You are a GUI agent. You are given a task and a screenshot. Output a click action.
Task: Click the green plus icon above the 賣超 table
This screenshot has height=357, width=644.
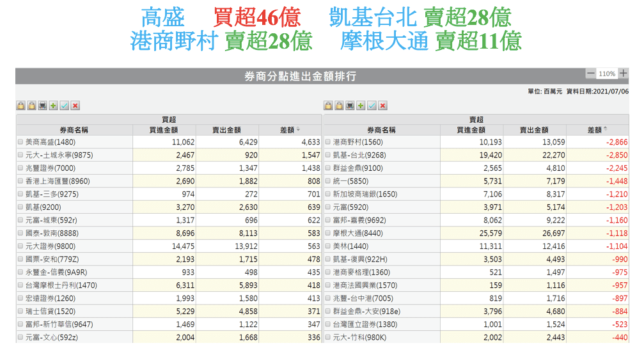(x=361, y=106)
